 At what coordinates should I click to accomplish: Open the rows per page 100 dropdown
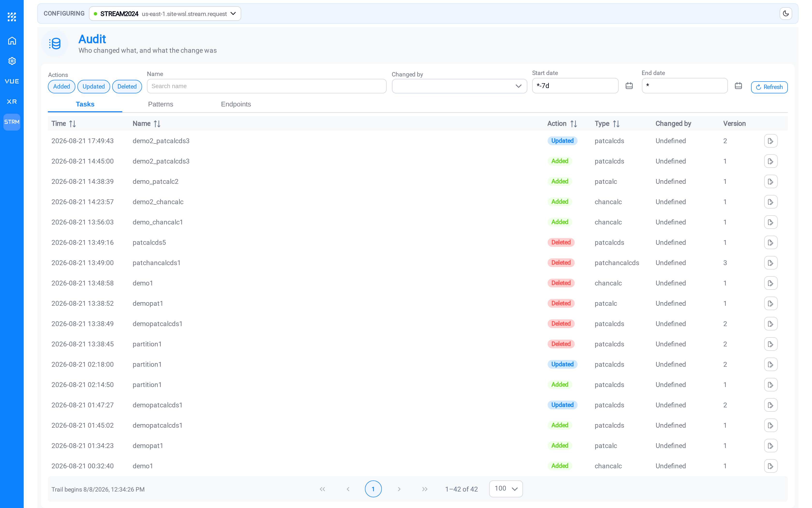(x=506, y=489)
